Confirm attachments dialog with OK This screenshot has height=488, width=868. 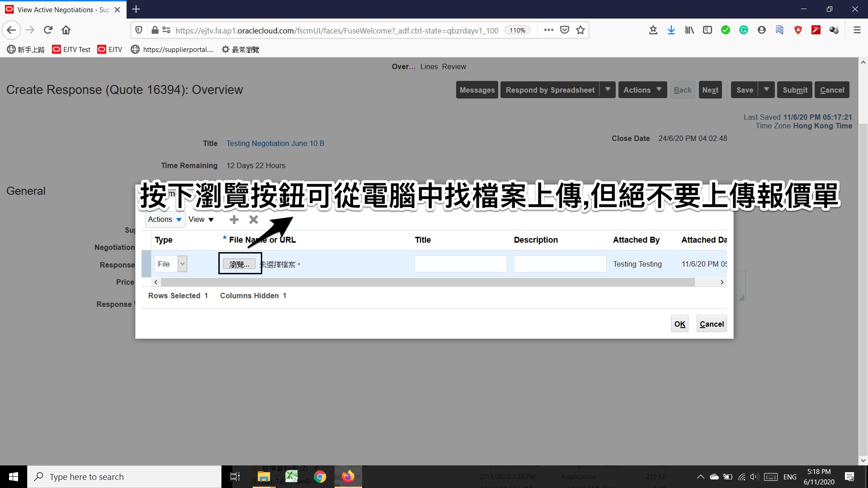(x=679, y=324)
